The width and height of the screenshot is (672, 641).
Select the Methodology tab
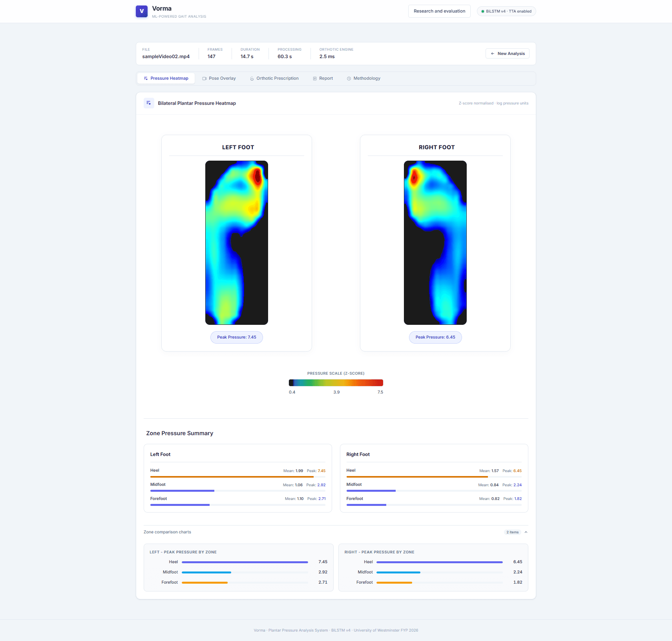pos(363,79)
